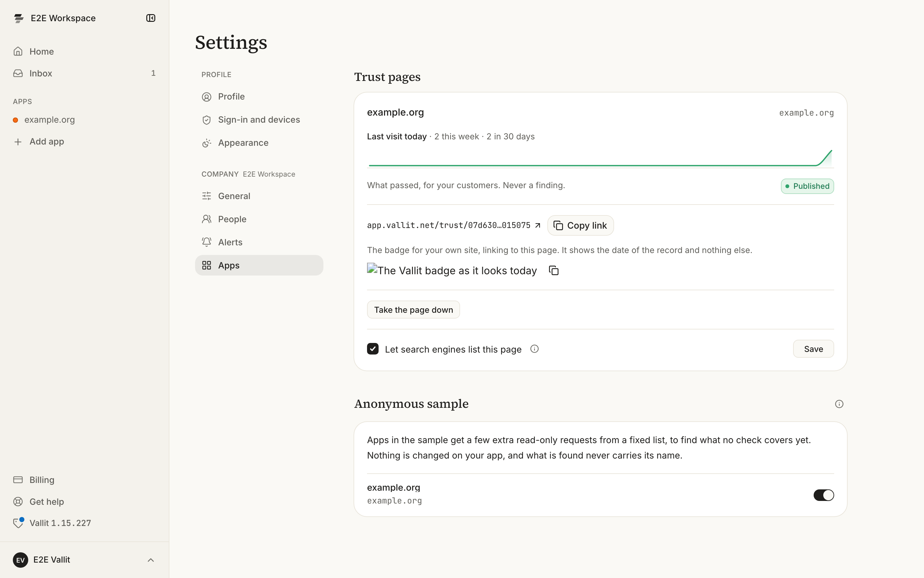924x578 pixels.
Task: Copy the badge code with the copy icon
Action: pyautogui.click(x=554, y=270)
